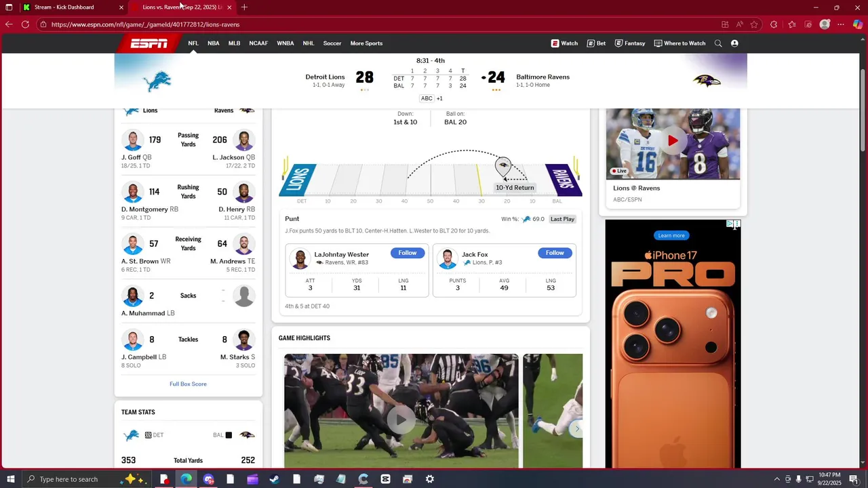Open WNBA navigation menu
868x488 pixels.
pyautogui.click(x=285, y=43)
